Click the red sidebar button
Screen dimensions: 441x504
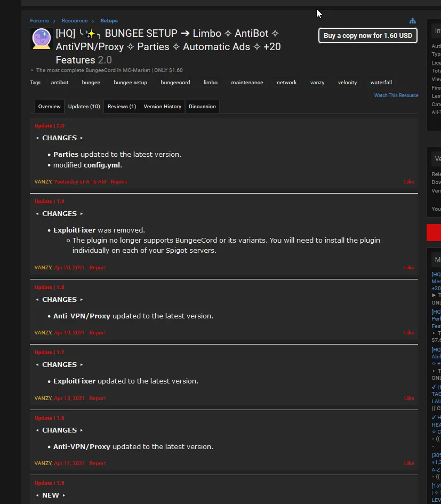coord(434,233)
